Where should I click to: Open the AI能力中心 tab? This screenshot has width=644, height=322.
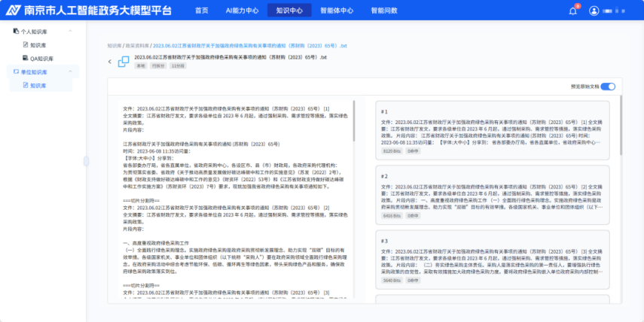(242, 11)
